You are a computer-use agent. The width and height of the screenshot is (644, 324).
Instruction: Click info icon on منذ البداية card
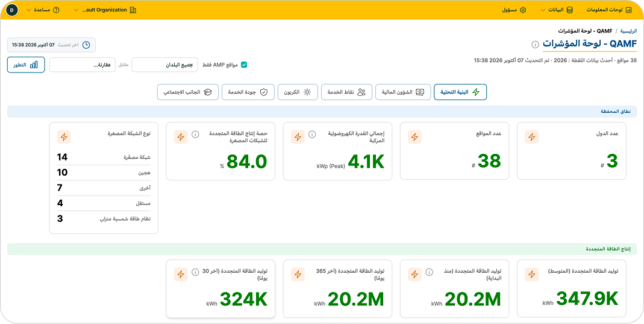click(429, 272)
